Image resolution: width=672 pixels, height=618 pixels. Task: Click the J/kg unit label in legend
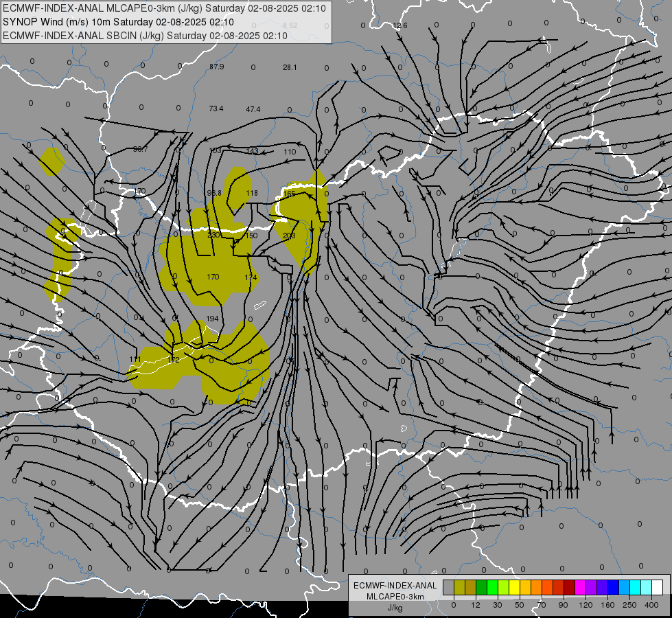395,608
